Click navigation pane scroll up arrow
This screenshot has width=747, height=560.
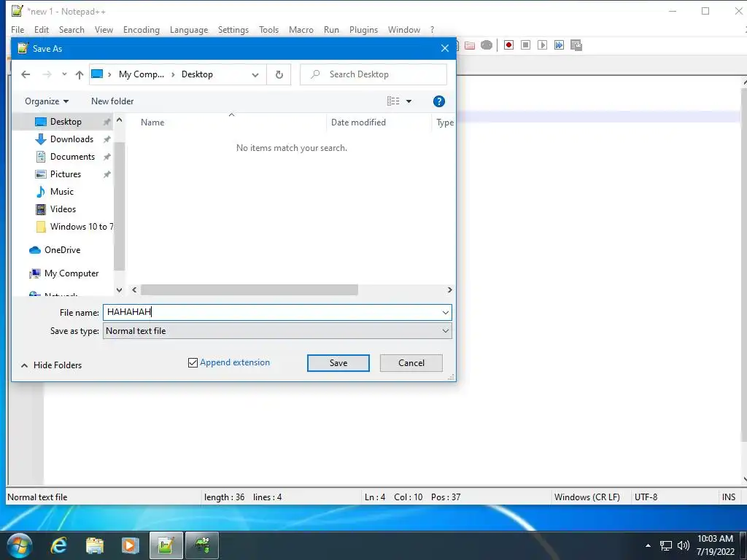tap(120, 120)
